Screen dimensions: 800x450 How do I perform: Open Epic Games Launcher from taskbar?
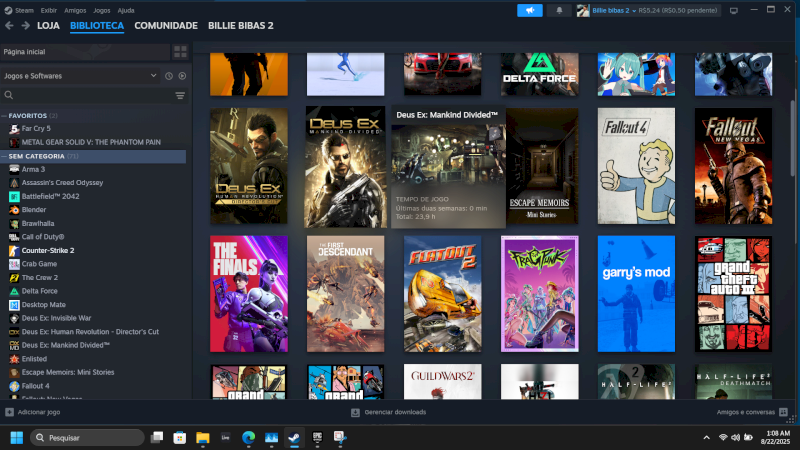coord(315,438)
